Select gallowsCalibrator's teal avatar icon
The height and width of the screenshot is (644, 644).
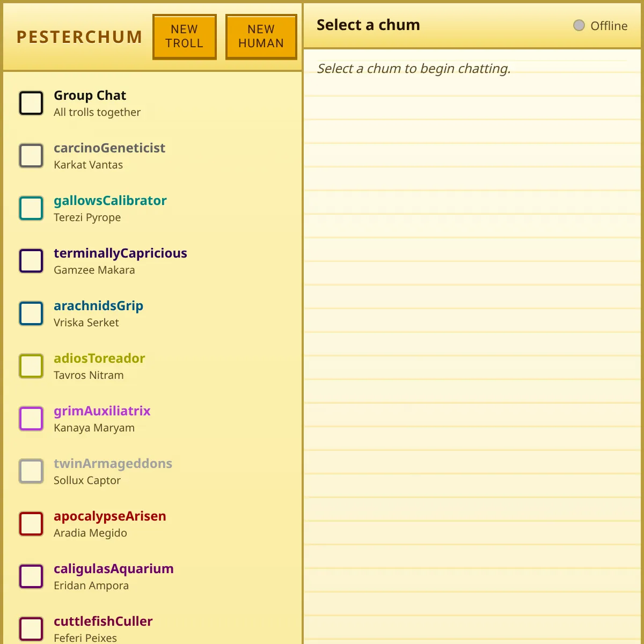(x=31, y=208)
